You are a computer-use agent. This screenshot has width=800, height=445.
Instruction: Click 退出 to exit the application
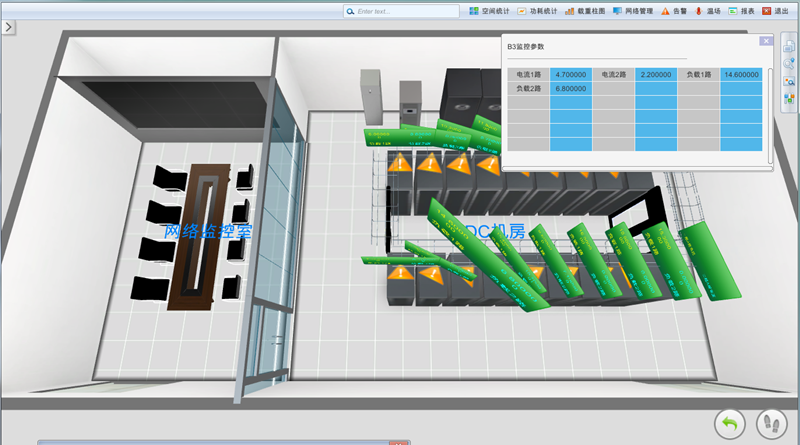point(775,11)
